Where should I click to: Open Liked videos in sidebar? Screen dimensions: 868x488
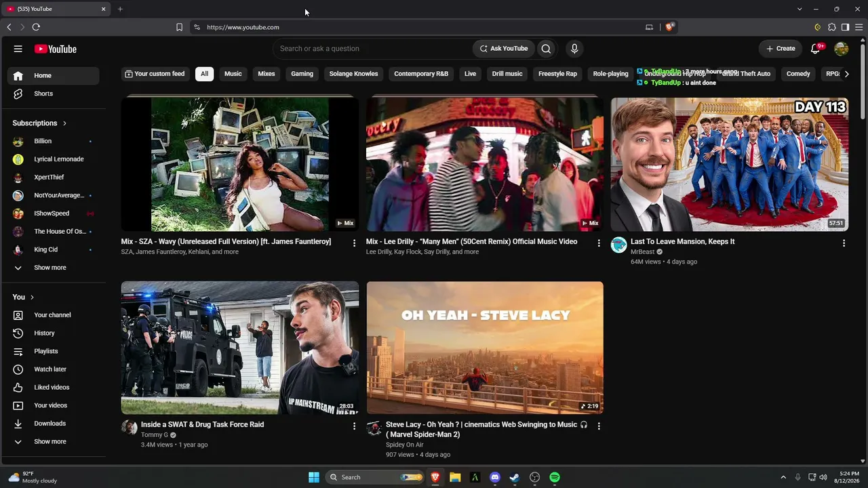click(54, 388)
